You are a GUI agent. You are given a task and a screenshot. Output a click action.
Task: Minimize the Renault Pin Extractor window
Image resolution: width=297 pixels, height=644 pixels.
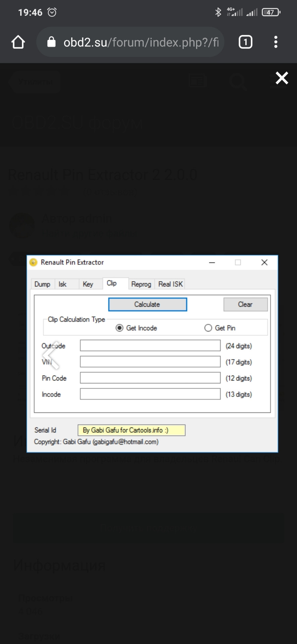[x=212, y=262]
